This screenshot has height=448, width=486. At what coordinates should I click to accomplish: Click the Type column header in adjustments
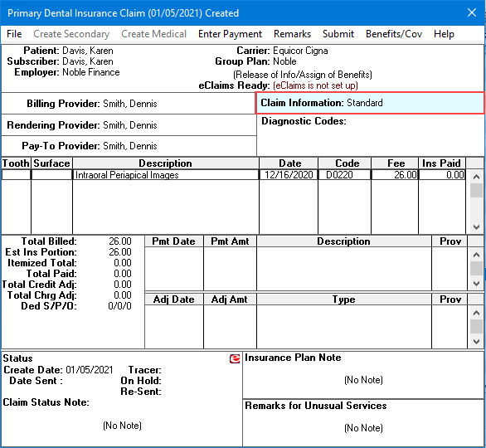[344, 299]
